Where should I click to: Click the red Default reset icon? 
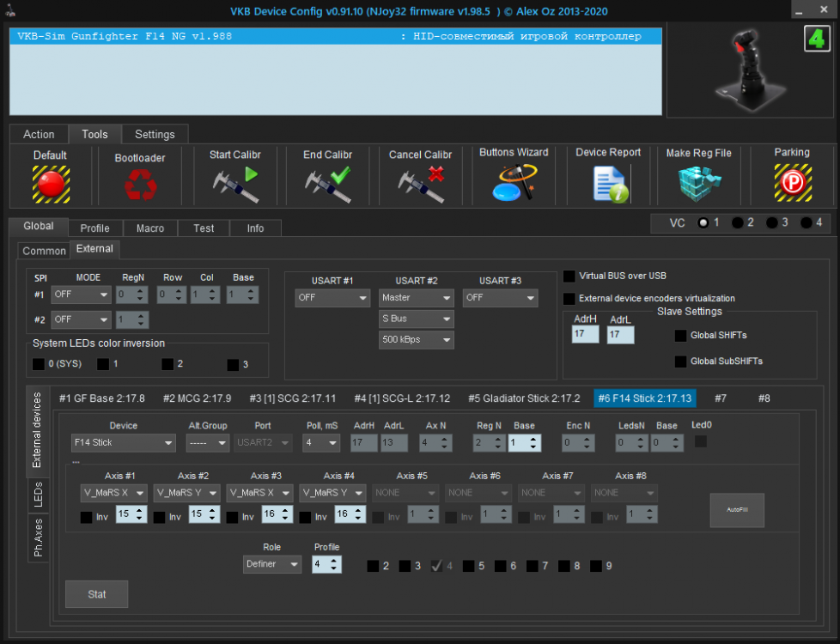(51, 184)
